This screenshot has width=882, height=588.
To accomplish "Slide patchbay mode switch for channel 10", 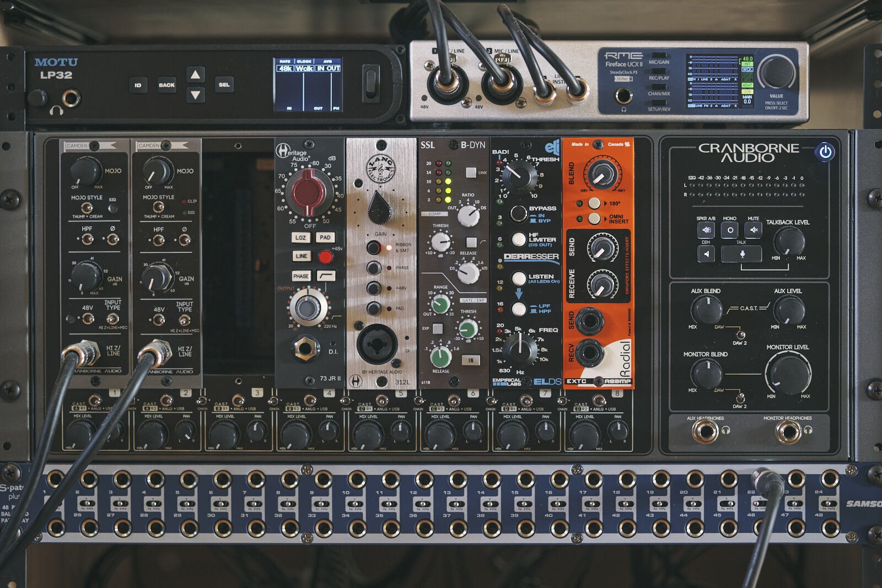I will pos(355,504).
